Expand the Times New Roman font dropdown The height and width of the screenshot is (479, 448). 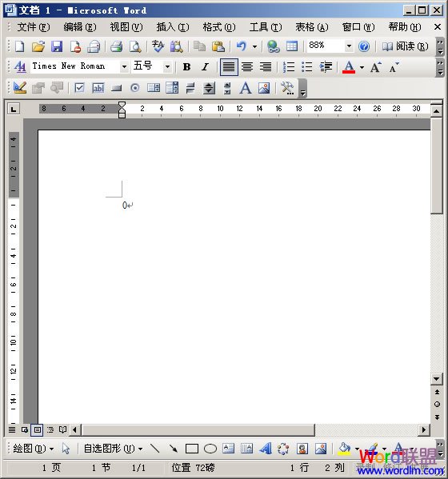tap(124, 66)
